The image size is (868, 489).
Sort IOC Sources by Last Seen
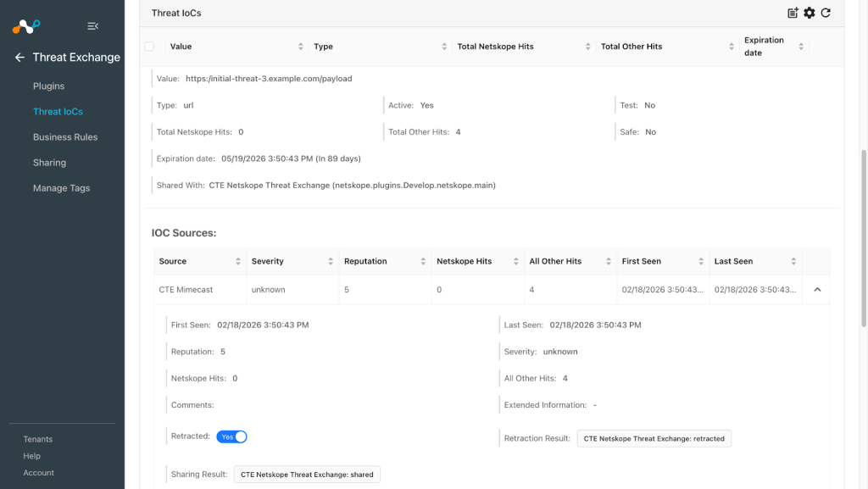(793, 261)
